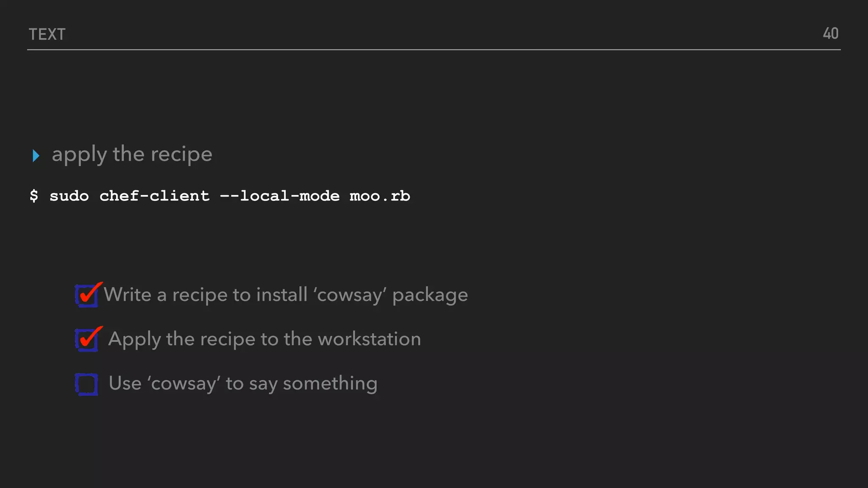
Task: Click the blue triangle bullet marker
Action: (36, 155)
